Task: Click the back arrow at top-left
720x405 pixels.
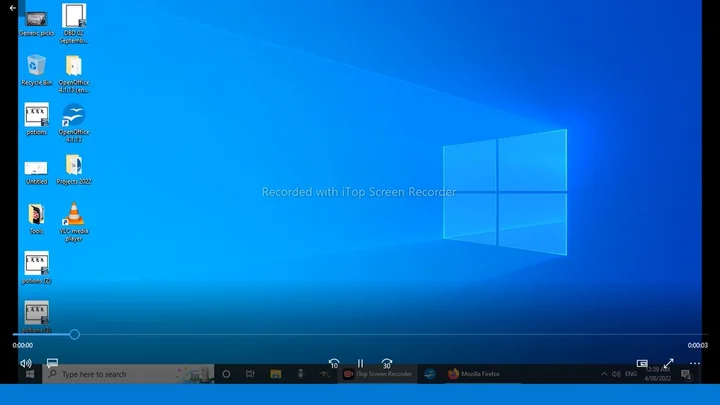Action: coord(13,8)
